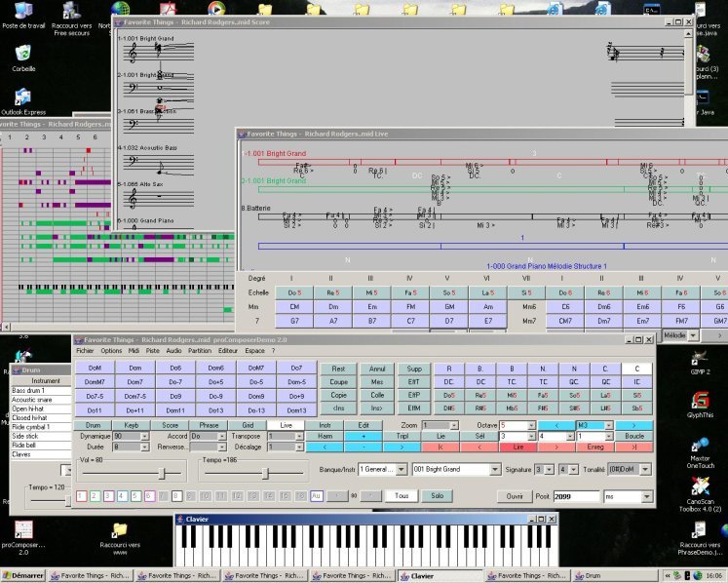The image size is (728, 583).
Task: Toggle track 8 button in proComposer panel
Action: (176, 496)
